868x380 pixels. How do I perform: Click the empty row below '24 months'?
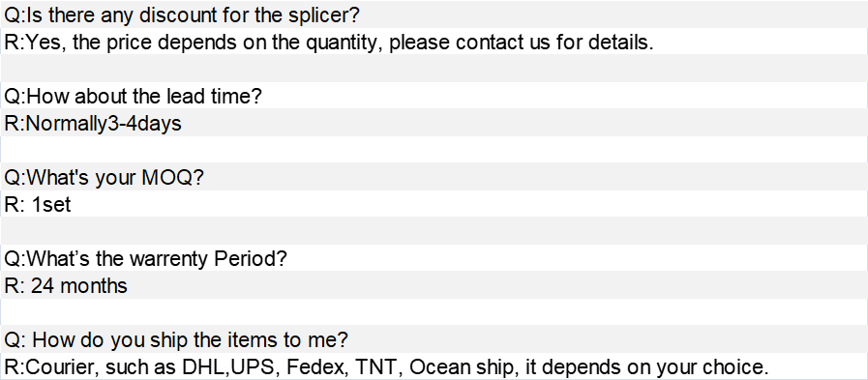point(434,312)
